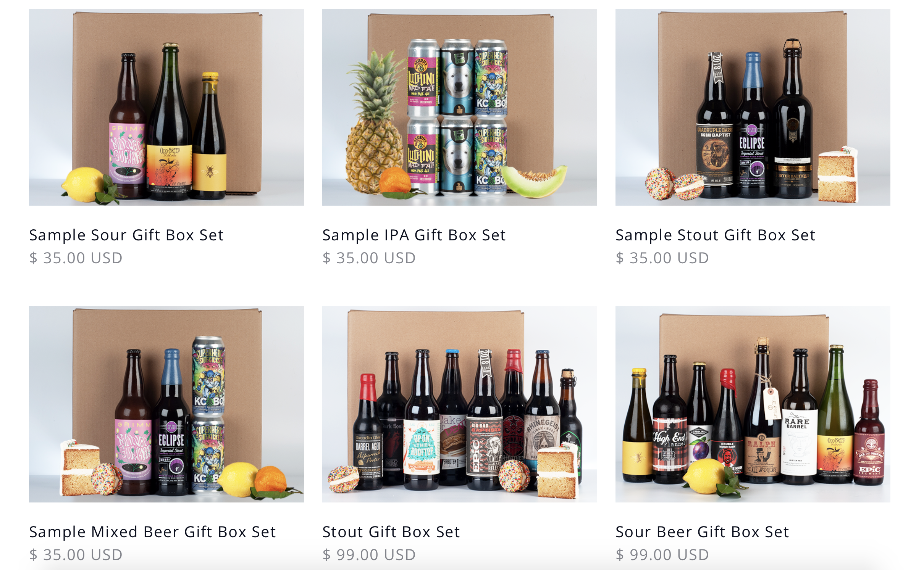The width and height of the screenshot is (924, 570).
Task: Click the Sample Stout Gift Box Set title
Action: 716,235
